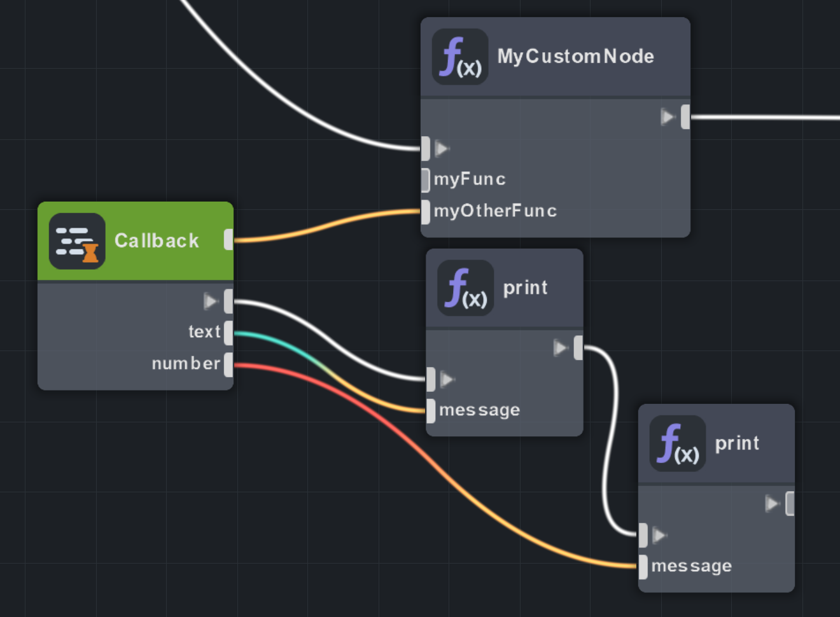
Task: Select the Callback node title
Action: tap(157, 241)
